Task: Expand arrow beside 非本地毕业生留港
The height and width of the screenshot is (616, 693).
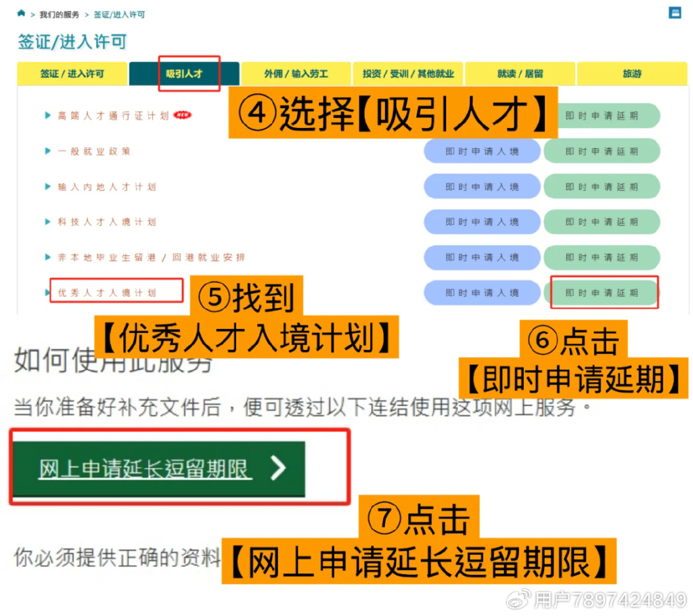Action: tap(48, 257)
